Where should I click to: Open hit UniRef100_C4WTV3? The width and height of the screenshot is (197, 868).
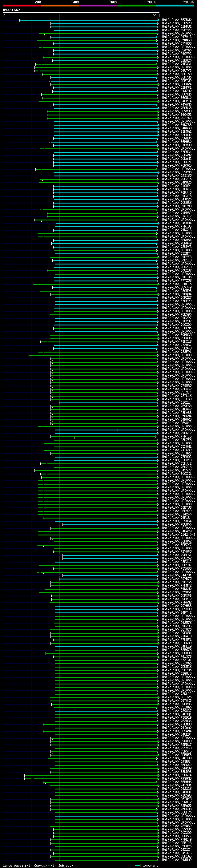point(177,71)
